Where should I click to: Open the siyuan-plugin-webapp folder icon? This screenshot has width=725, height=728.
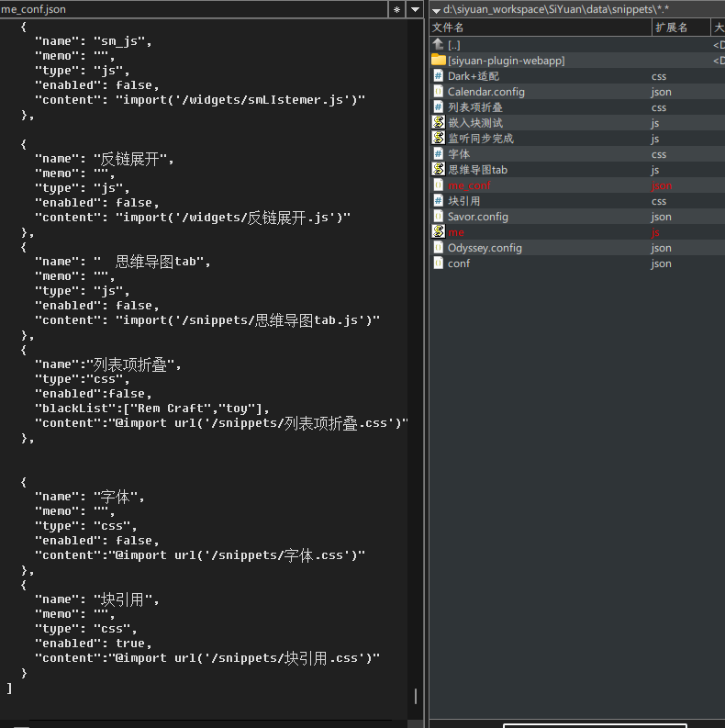point(438,61)
